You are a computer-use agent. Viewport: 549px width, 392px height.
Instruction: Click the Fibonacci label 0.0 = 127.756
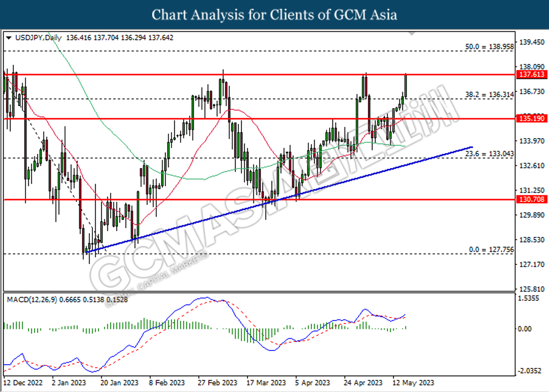[x=491, y=250]
